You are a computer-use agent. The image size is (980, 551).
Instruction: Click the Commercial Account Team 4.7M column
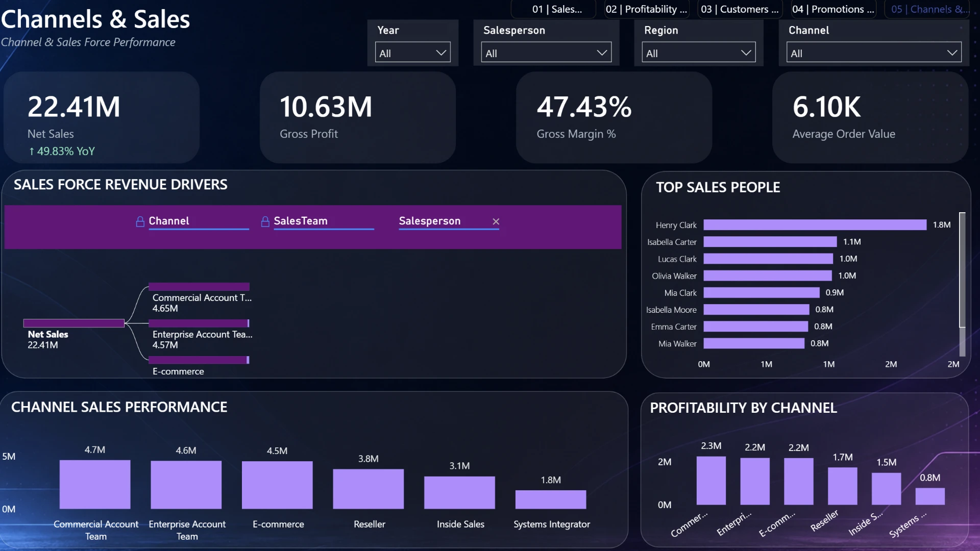coord(95,485)
